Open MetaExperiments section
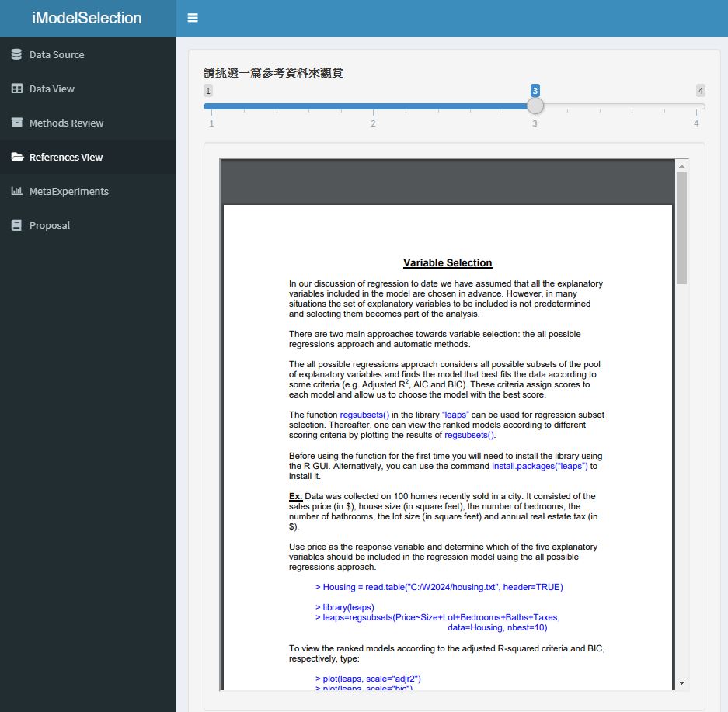 click(x=89, y=191)
